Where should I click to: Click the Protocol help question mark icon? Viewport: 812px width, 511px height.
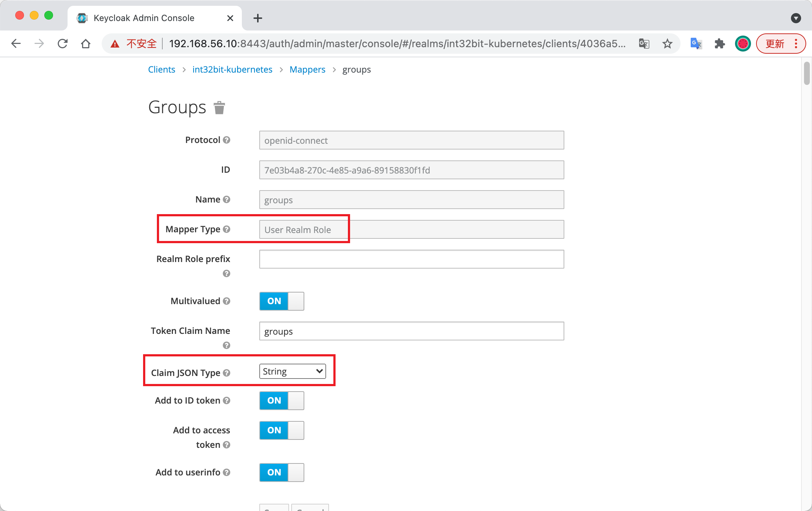[x=227, y=140]
